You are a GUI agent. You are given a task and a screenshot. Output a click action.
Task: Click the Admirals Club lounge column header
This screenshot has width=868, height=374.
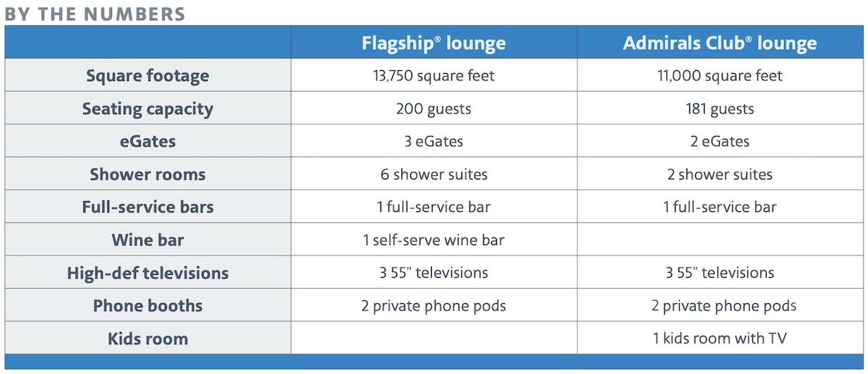(x=720, y=43)
